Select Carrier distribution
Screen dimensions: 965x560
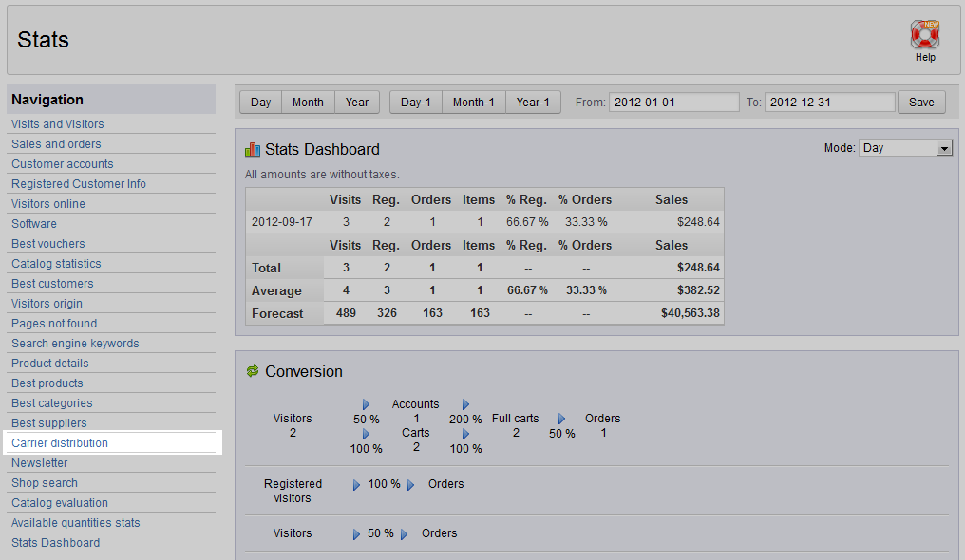pyautogui.click(x=60, y=443)
